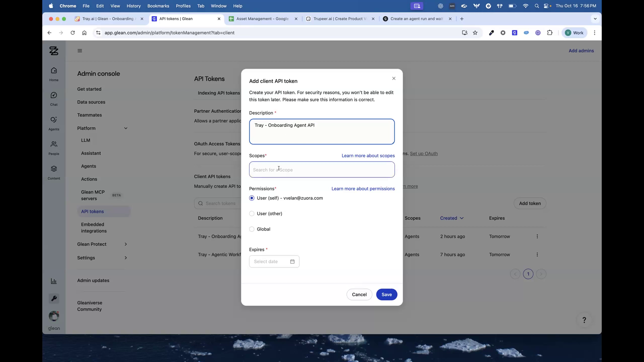Screen dimensions: 644x362
Task: Collapse the Platform section chevron
Action: (x=126, y=128)
